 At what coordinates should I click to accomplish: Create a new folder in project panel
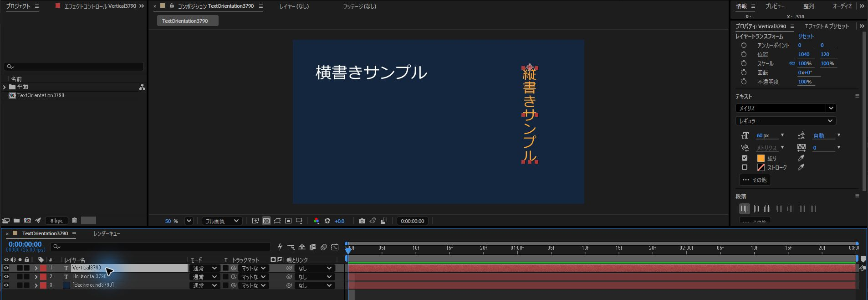point(16,221)
